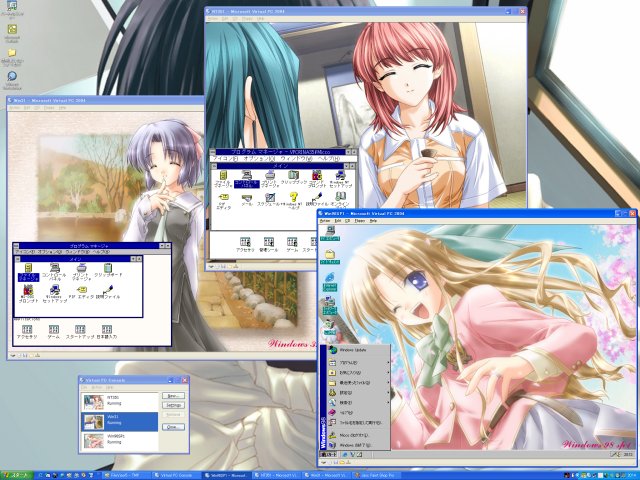
Task: Open Mail icon in NT351 Main group
Action: click(x=247, y=200)
